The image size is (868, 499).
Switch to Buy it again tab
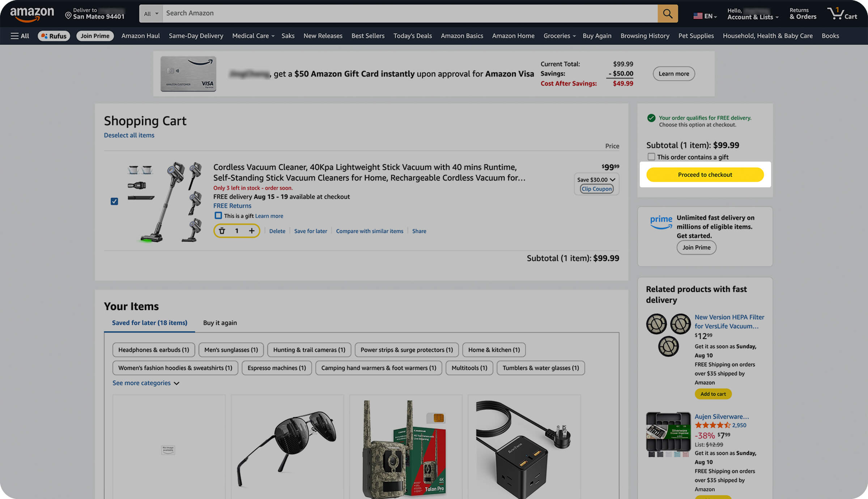coord(220,323)
